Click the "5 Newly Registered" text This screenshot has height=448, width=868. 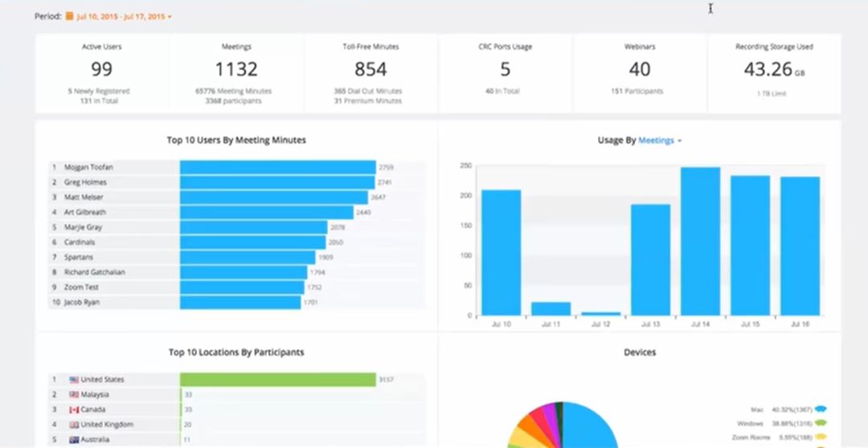point(99,92)
